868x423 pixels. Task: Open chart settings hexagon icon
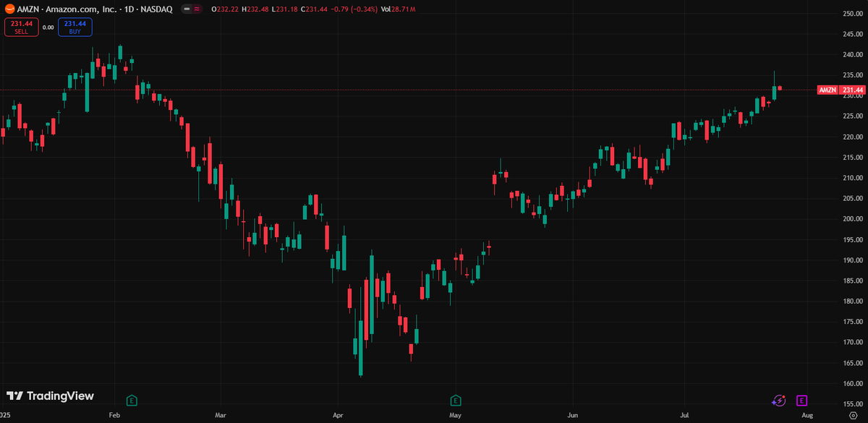(x=853, y=415)
